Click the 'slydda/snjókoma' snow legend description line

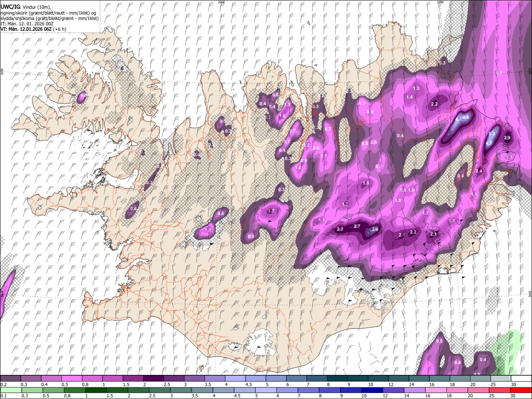pos(49,18)
